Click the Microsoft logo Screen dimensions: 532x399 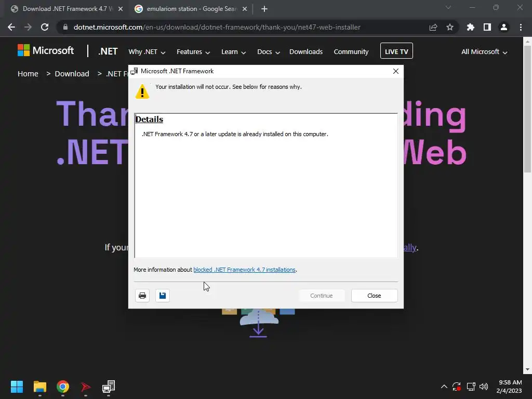[46, 50]
